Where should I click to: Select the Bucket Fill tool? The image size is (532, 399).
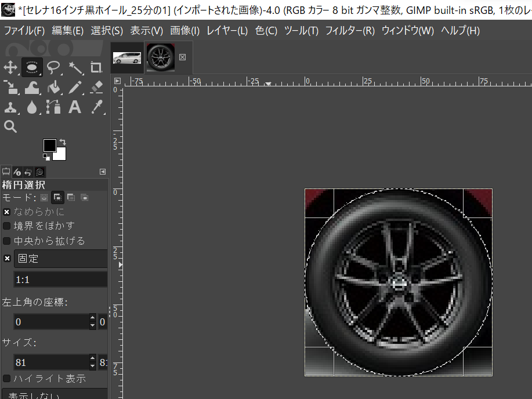(x=54, y=88)
